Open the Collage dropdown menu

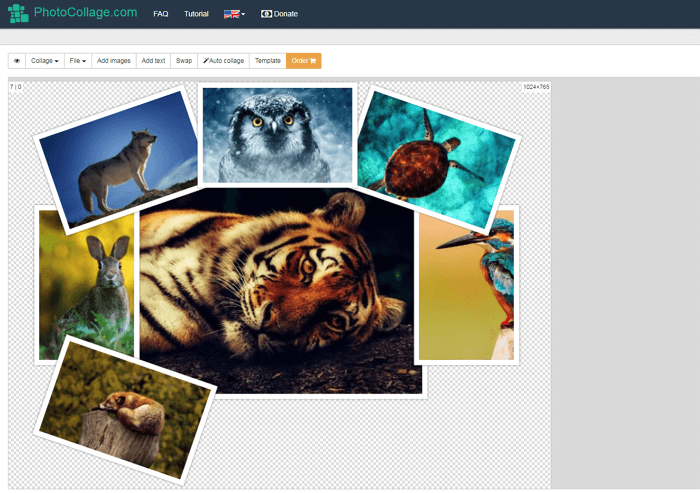coord(44,61)
